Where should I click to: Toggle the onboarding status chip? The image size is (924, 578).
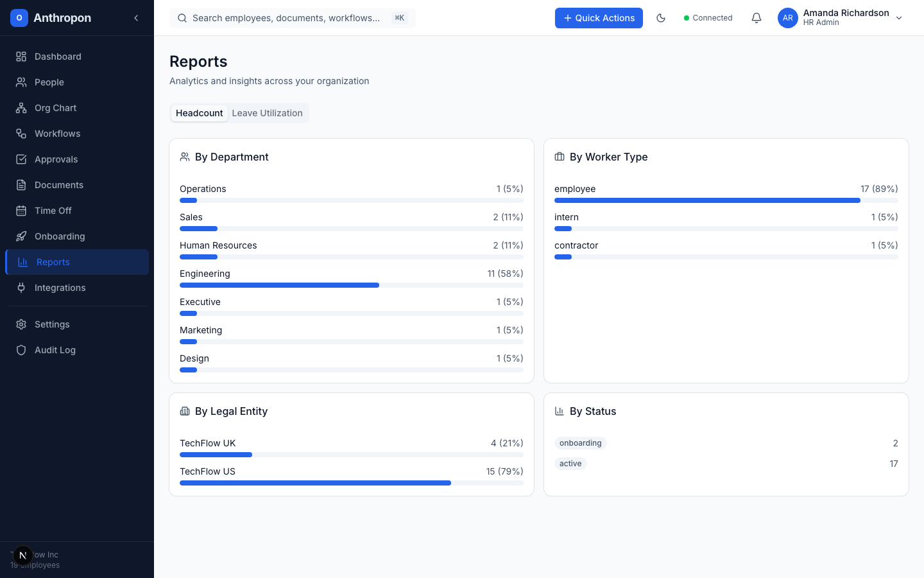coord(580,443)
